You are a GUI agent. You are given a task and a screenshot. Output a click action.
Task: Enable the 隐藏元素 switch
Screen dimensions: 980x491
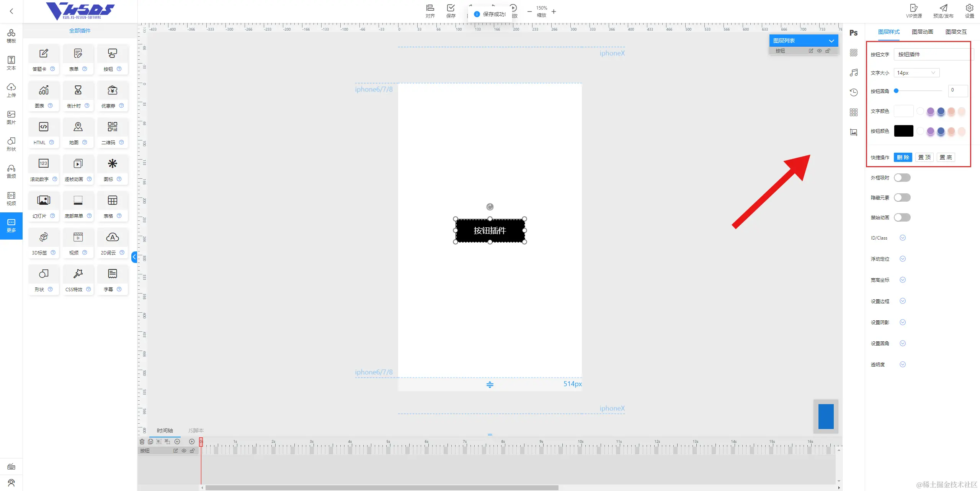[902, 197]
